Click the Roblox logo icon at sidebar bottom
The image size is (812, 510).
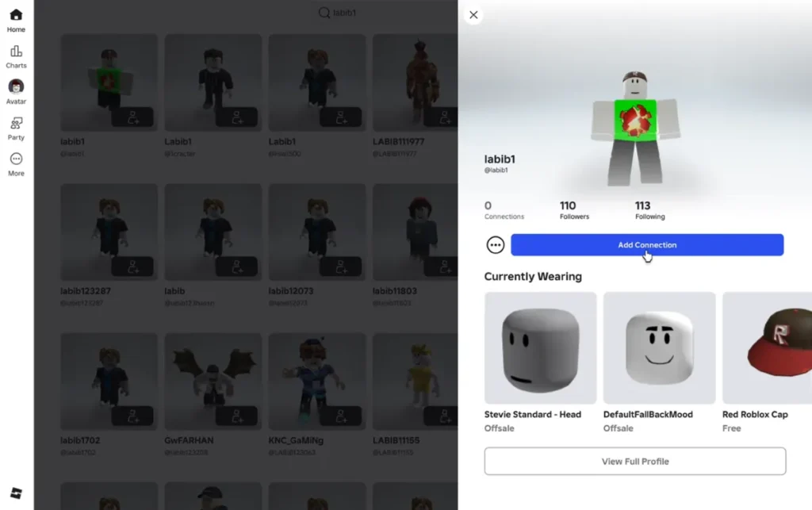point(16,493)
